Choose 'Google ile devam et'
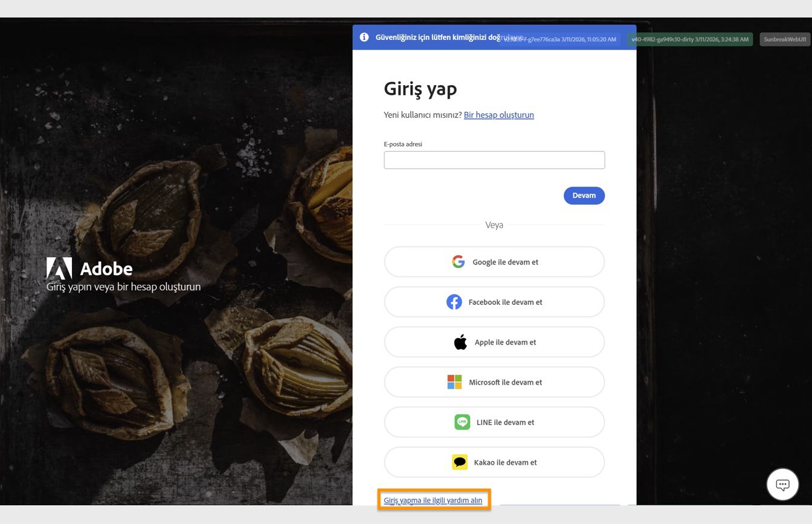This screenshot has width=812, height=524. coord(494,262)
